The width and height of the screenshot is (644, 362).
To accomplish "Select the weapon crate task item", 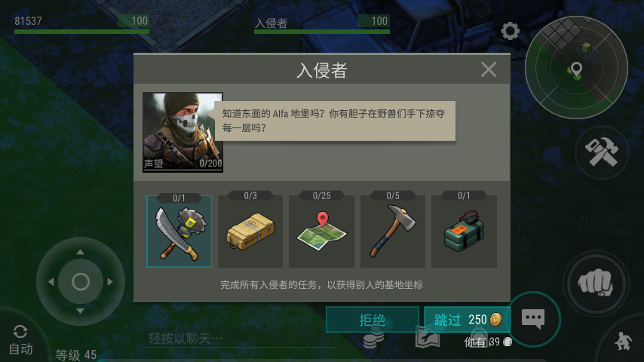I will coord(250,232).
